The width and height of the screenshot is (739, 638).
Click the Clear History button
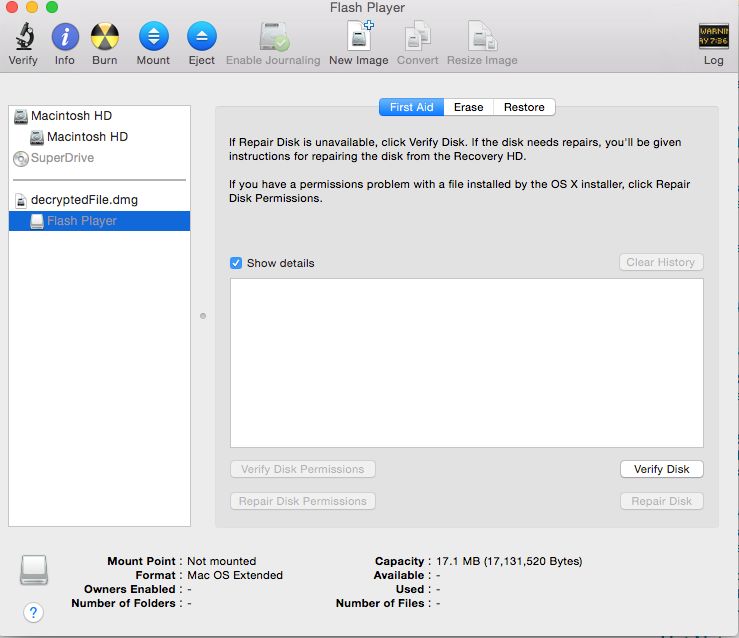coord(661,262)
